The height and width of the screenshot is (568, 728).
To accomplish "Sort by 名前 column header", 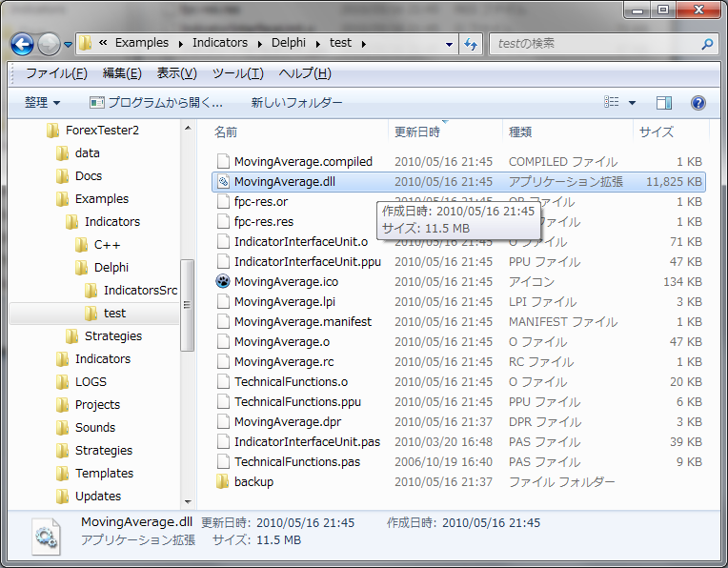I will click(x=226, y=132).
